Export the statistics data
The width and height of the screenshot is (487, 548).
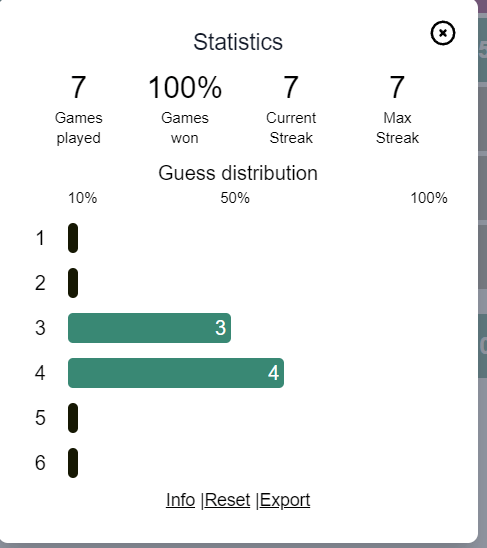285,500
